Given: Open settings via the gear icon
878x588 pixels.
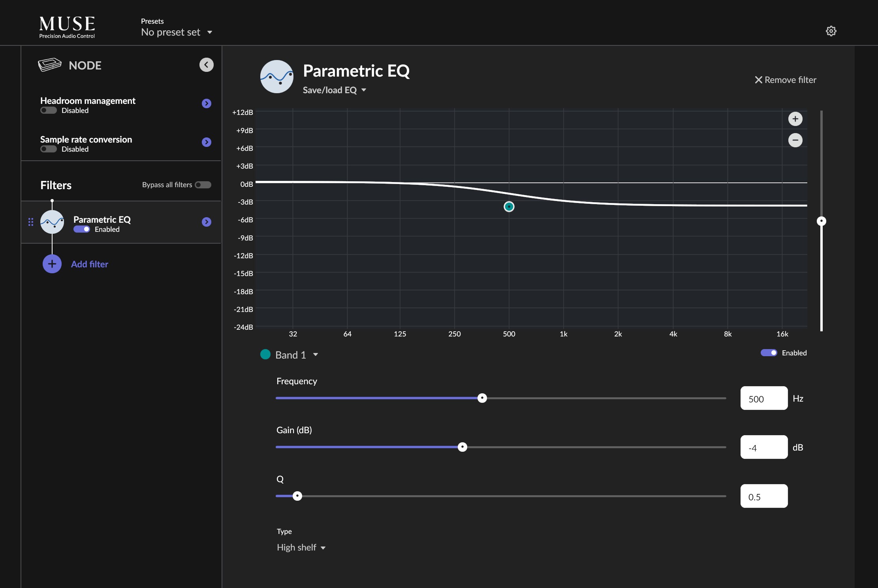Looking at the screenshot, I should (x=831, y=31).
